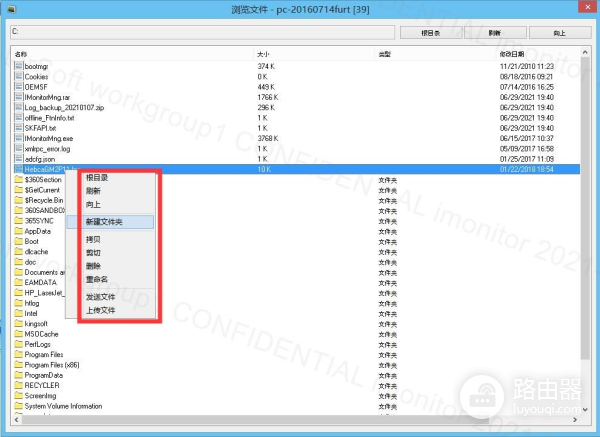This screenshot has width=600, height=437.
Task: Select the $Recycle.Bin folder icon
Action: pos(18,200)
